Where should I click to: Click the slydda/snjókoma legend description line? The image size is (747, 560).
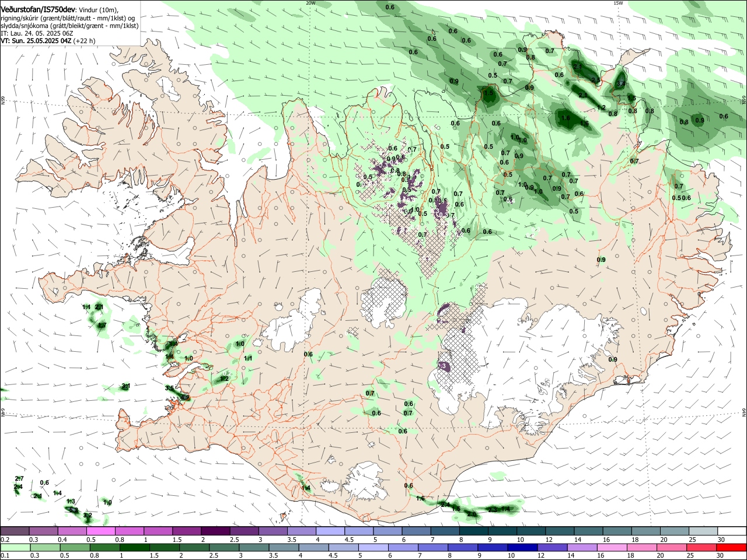point(69,26)
